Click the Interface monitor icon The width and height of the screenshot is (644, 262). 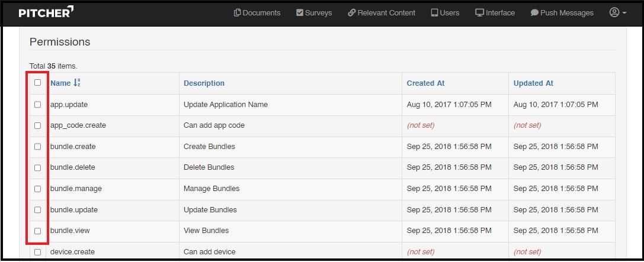pyautogui.click(x=479, y=12)
